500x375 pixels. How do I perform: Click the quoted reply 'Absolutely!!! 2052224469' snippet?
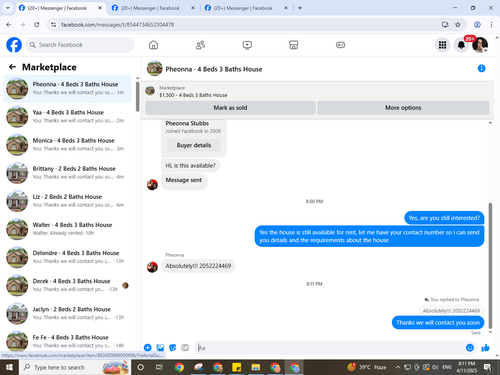coord(451,311)
